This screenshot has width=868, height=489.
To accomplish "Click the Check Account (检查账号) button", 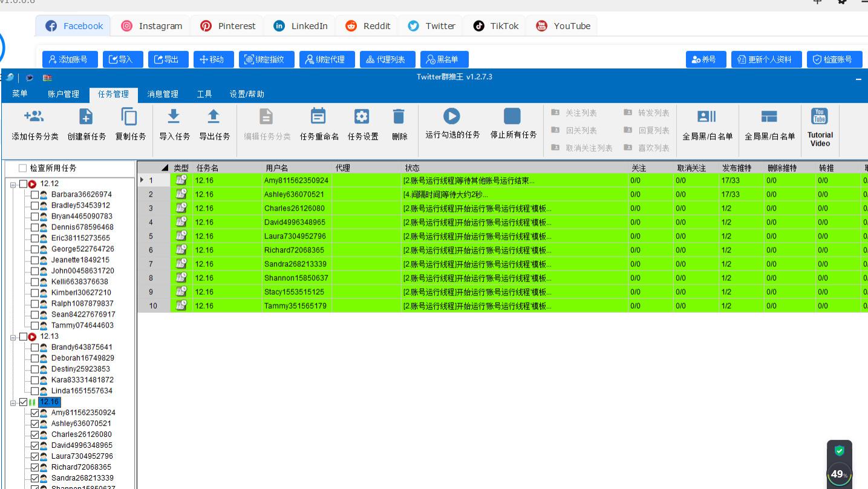I will tap(835, 59).
